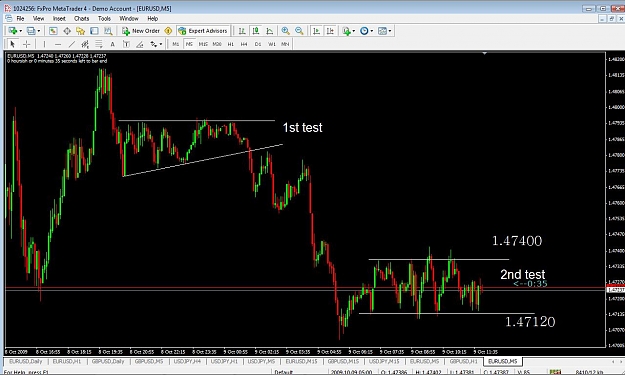The height and width of the screenshot is (375, 625).
Task: Select the Fibonacci Retracement tool
Action: (98, 44)
